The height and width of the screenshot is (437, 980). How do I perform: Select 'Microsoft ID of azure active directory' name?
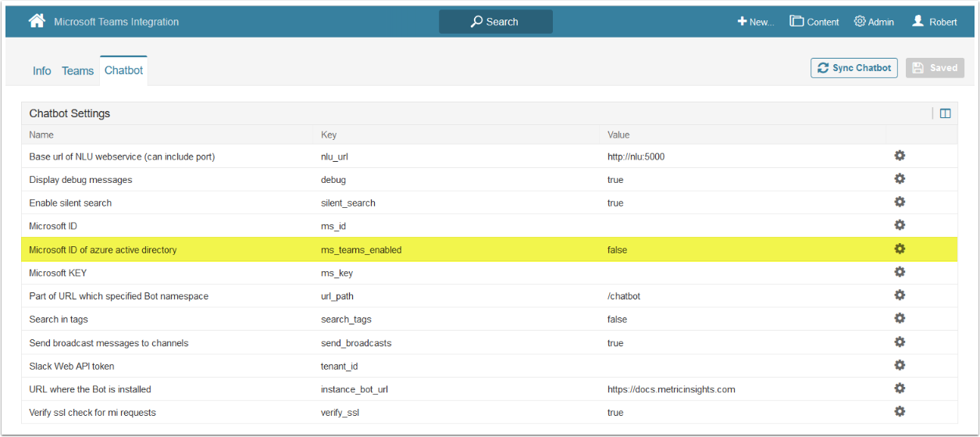click(x=103, y=250)
